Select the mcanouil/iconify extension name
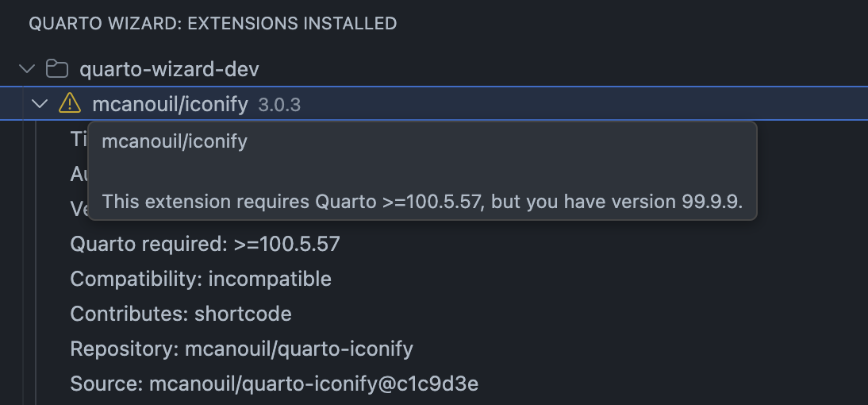Image resolution: width=868 pixels, height=405 pixels. pos(170,104)
